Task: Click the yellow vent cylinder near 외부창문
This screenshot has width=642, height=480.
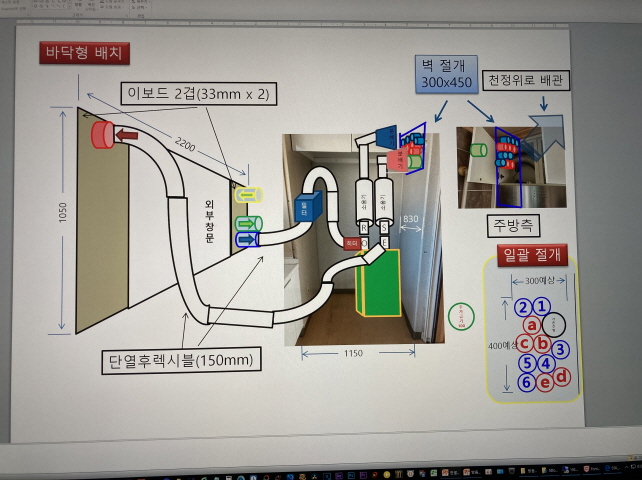Action: pyautogui.click(x=247, y=195)
